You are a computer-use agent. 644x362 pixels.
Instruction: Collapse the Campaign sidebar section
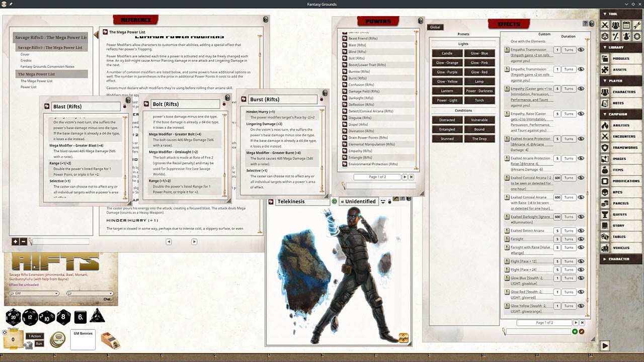point(606,114)
